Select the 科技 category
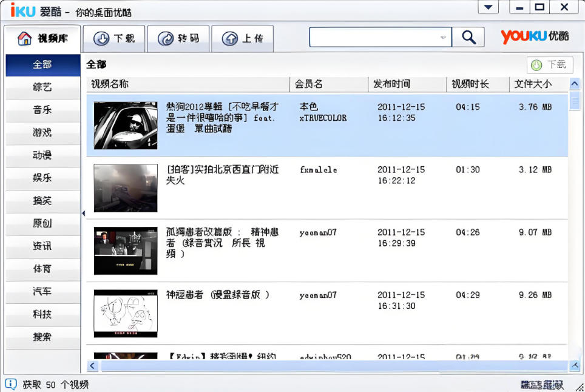The image size is (585, 392). (43, 315)
